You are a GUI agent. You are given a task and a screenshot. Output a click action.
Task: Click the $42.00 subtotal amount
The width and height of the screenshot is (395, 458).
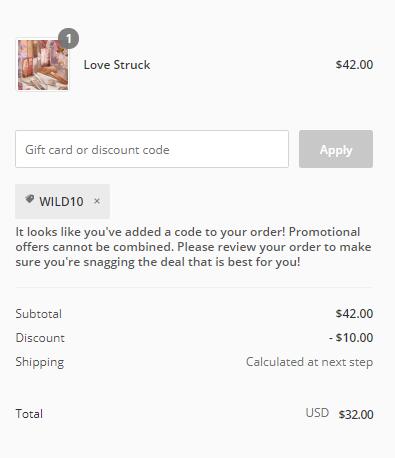point(354,313)
